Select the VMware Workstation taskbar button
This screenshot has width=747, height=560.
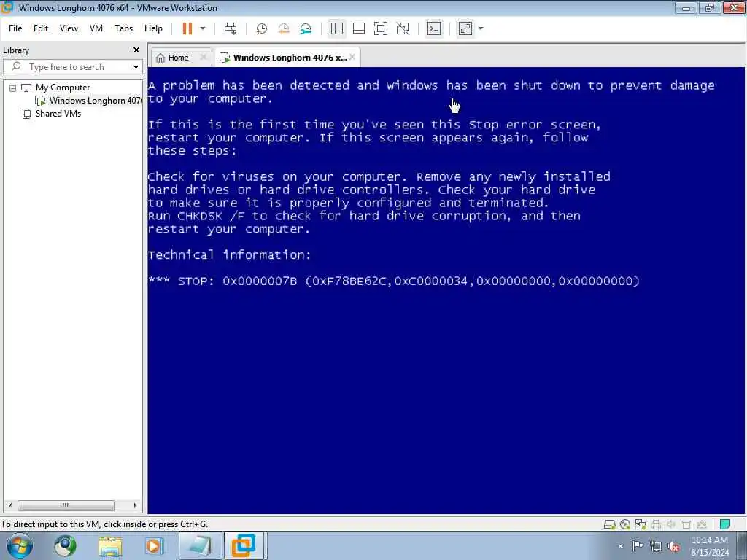click(244, 546)
